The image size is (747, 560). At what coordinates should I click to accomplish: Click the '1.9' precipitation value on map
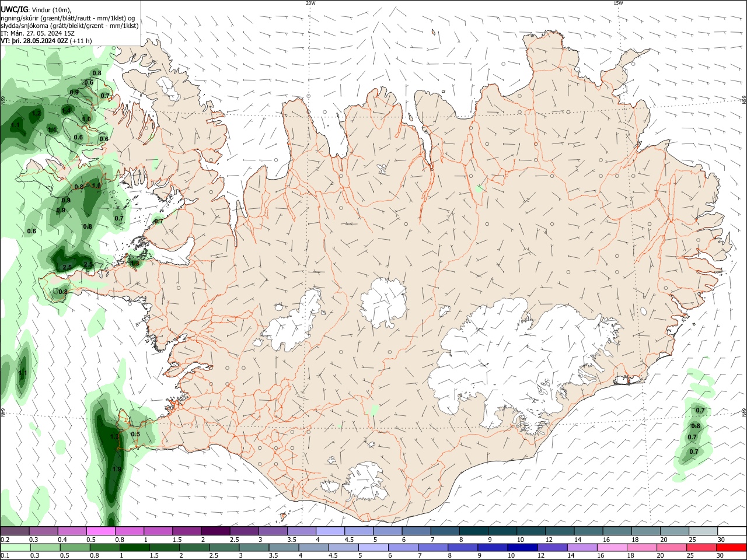coord(116,469)
